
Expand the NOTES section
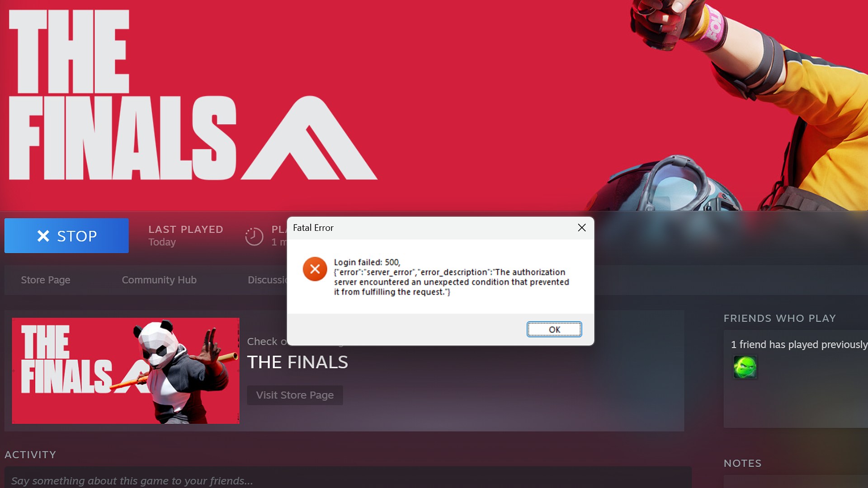pos(742,463)
